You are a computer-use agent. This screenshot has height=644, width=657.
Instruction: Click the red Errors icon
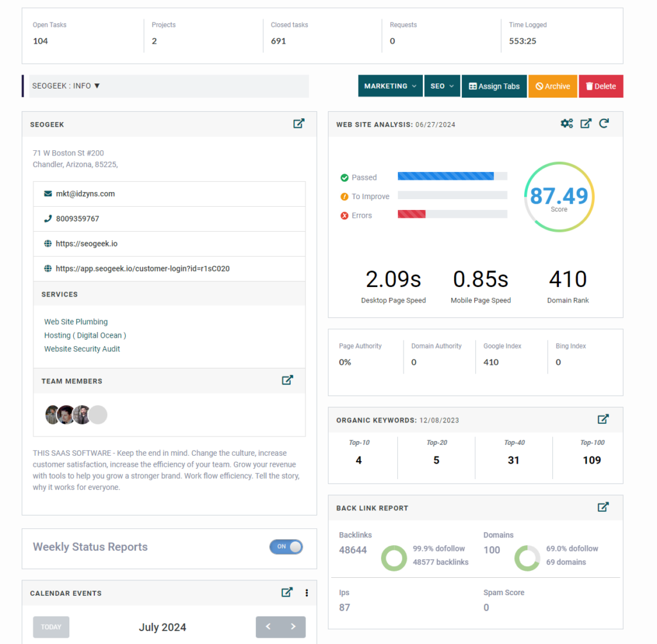click(x=345, y=216)
